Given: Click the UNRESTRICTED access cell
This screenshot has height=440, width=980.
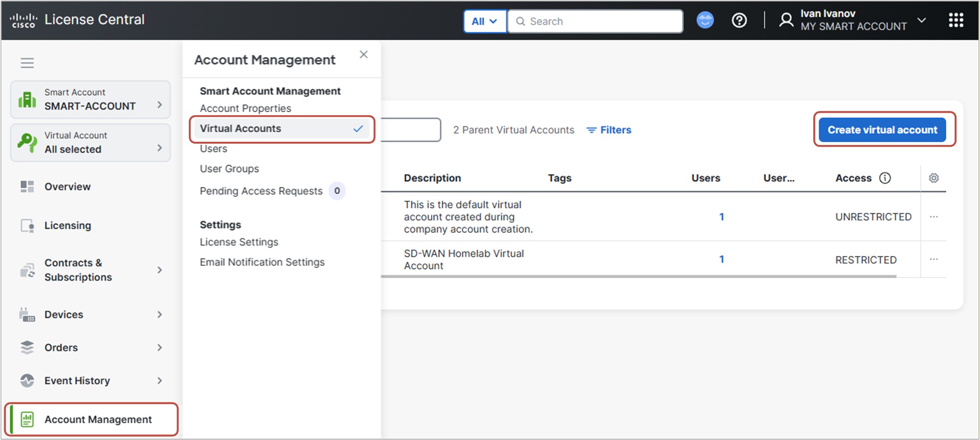Looking at the screenshot, I should (x=873, y=217).
